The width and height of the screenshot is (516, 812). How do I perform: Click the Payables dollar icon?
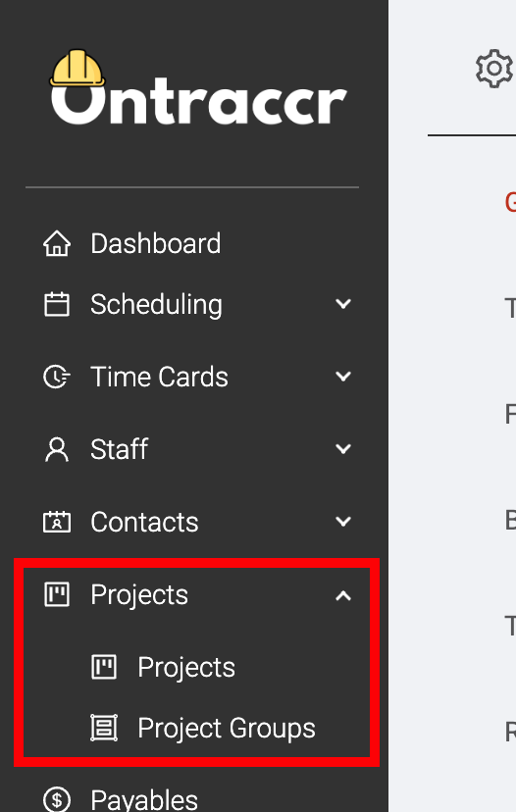coord(57,799)
